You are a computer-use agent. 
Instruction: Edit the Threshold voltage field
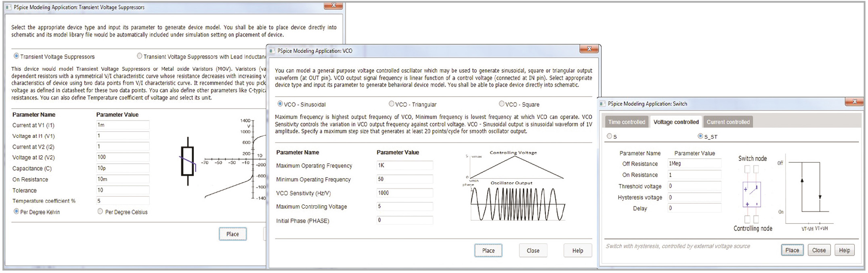(x=694, y=186)
